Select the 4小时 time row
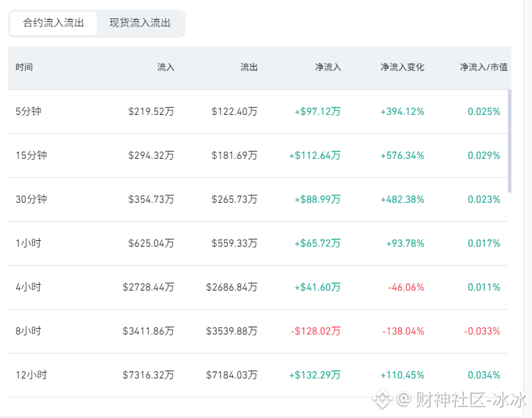532x418 pixels. click(x=258, y=287)
